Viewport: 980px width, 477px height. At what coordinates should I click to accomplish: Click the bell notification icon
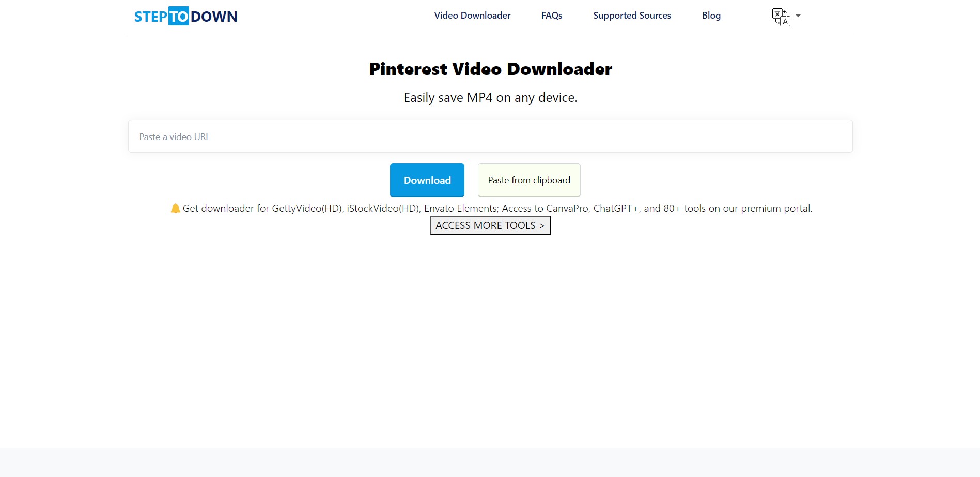tap(175, 208)
